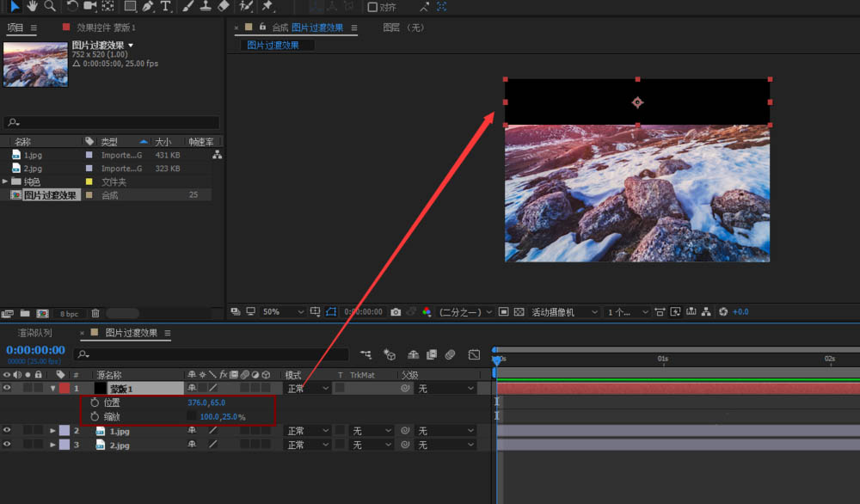Toggle the composition viewer lock icon

(x=262, y=27)
